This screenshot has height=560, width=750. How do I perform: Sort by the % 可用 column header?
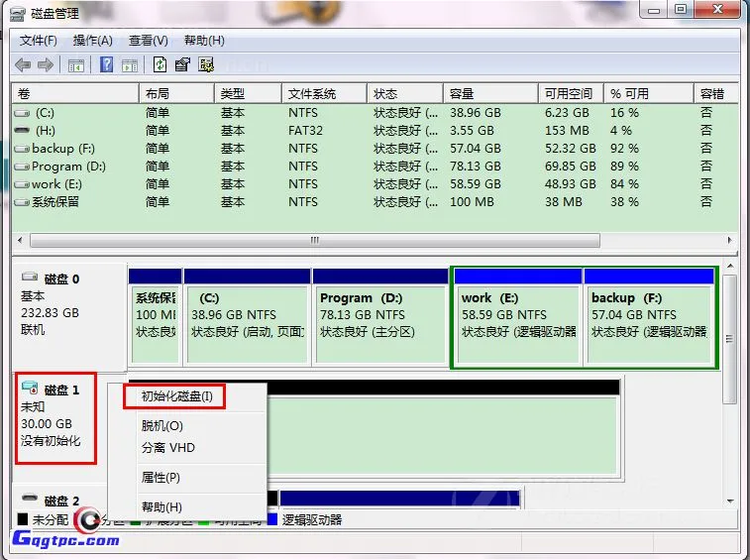click(x=649, y=93)
